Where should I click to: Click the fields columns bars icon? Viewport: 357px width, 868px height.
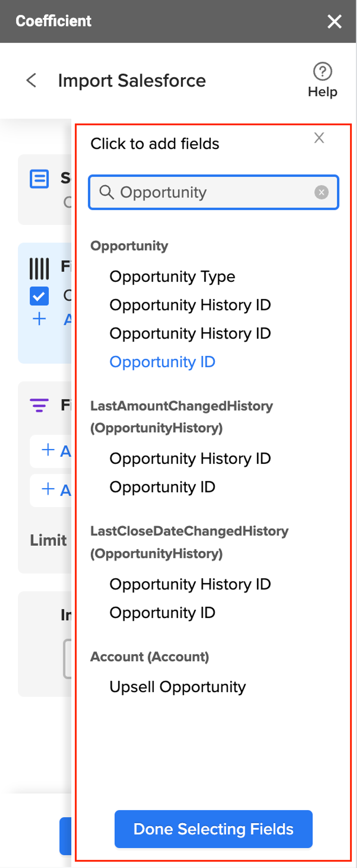click(x=40, y=269)
